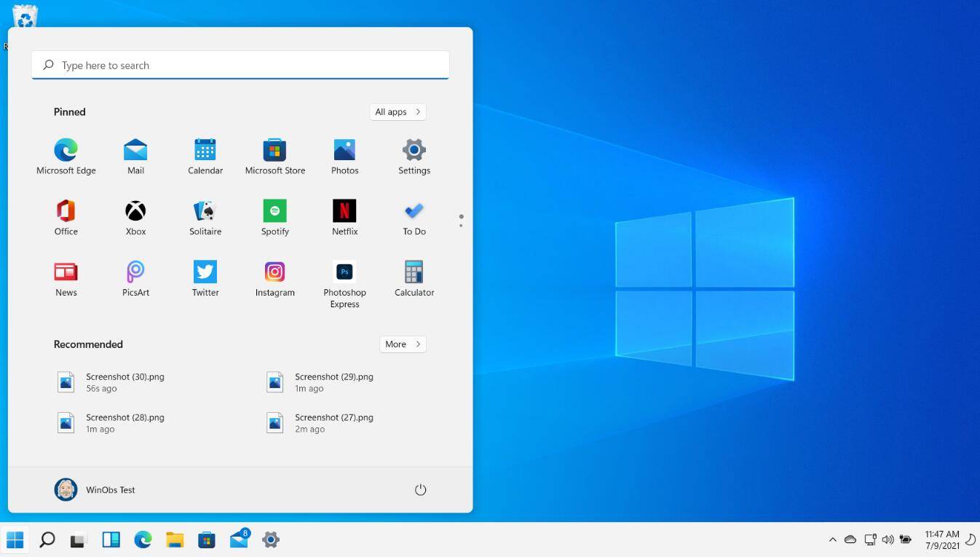Start the Solitaire game
The width and height of the screenshot is (980, 557).
tap(205, 218)
